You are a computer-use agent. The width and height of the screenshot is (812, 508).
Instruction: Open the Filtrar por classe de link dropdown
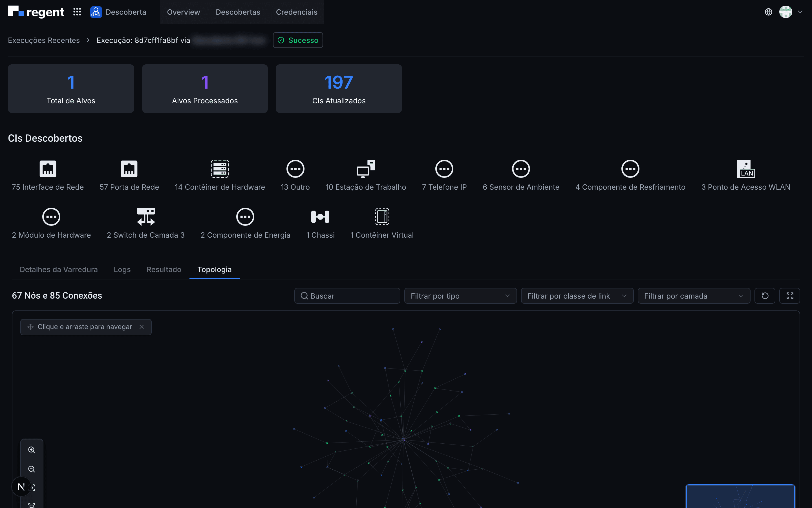pos(577,296)
